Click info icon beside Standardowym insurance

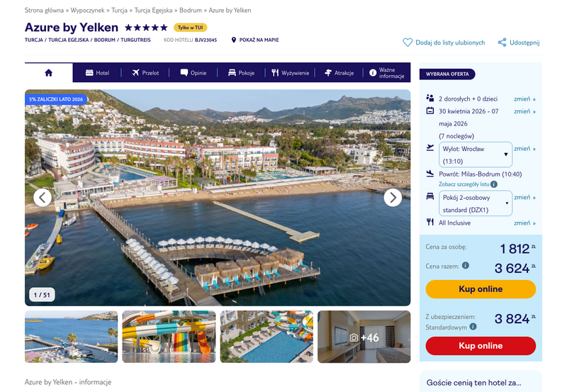pos(473,327)
